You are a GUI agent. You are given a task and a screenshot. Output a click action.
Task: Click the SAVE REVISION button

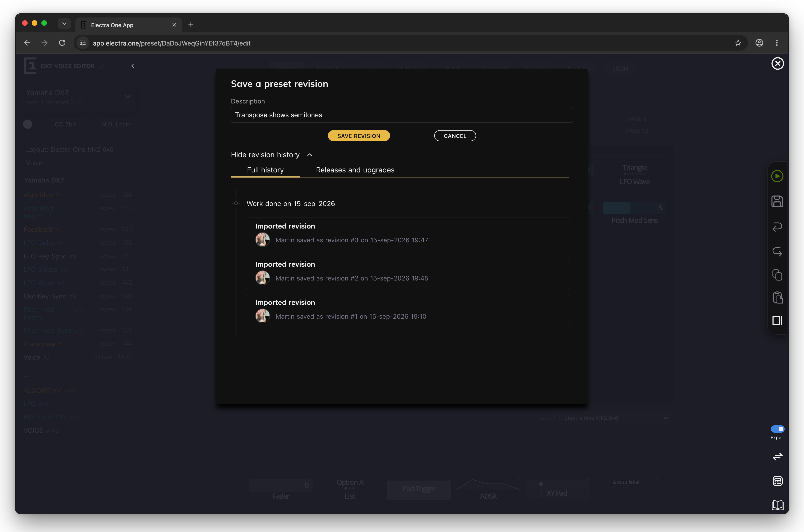pyautogui.click(x=359, y=136)
